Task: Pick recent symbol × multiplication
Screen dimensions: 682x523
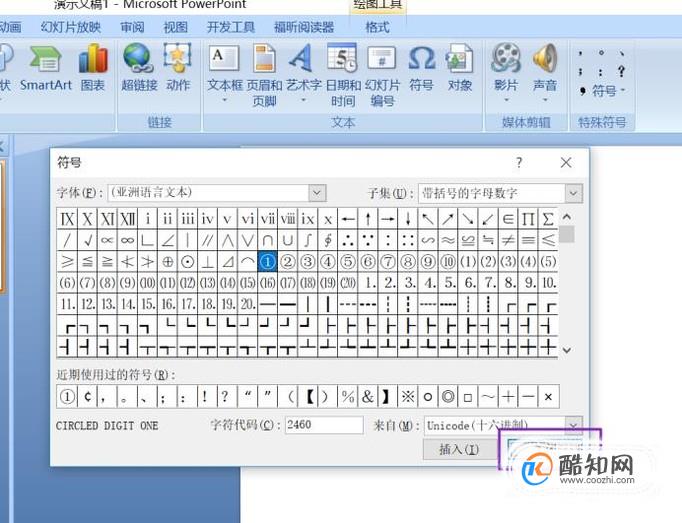Action: (x=548, y=396)
